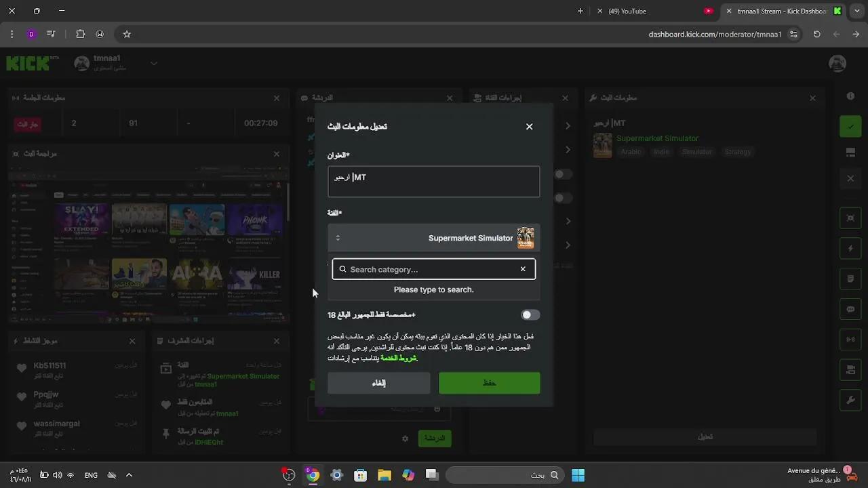Click the Kb511511 follower entry
Viewport: 868px width, 488px height.
(75, 370)
